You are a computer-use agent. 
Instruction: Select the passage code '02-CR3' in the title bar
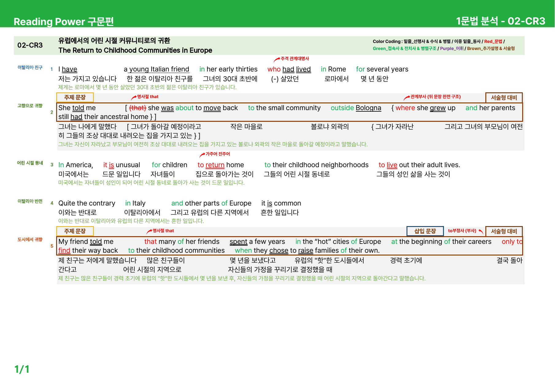pos(30,45)
